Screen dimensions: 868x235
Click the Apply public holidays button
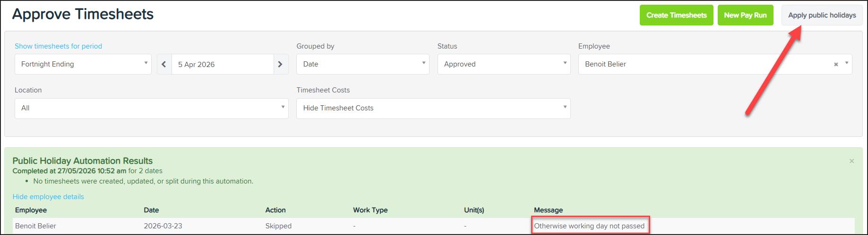tap(822, 15)
